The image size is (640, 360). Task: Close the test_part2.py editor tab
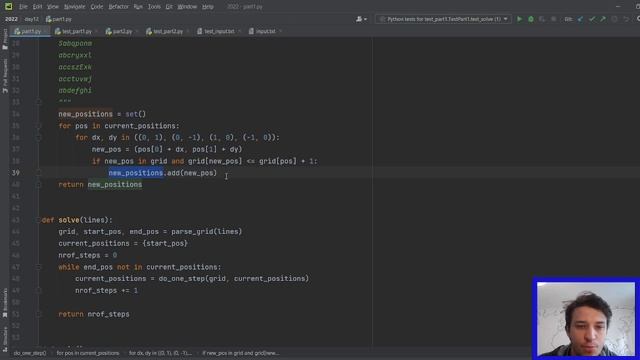(188, 31)
